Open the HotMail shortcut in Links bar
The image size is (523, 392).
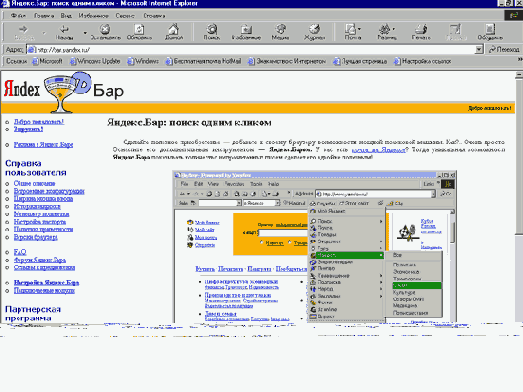pos(203,61)
